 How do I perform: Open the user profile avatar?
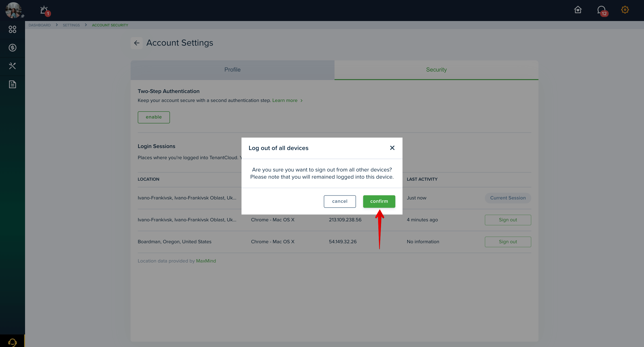(x=13, y=10)
